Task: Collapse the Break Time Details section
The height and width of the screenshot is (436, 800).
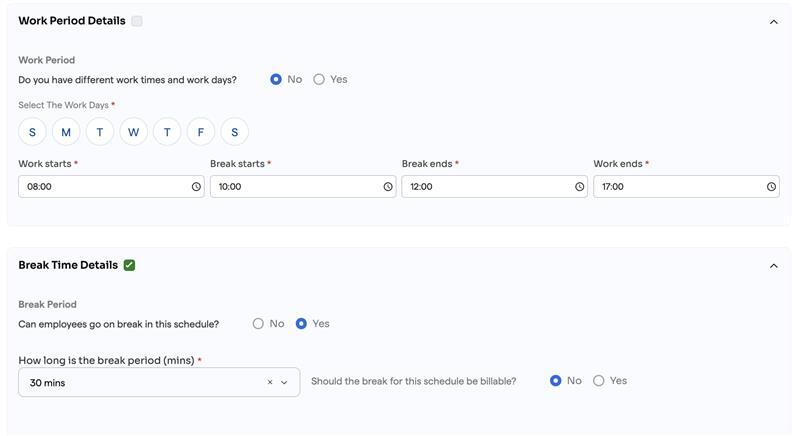Action: point(773,266)
